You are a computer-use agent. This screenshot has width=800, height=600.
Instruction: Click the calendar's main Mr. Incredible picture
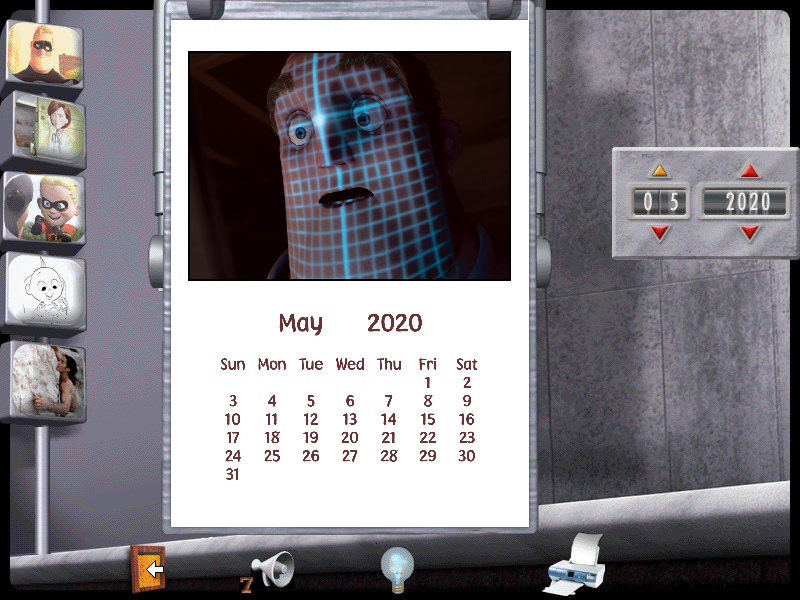pyautogui.click(x=349, y=166)
